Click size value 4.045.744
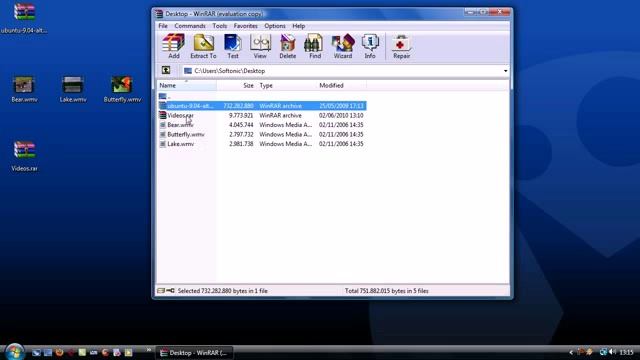This screenshot has height=360, width=640. [x=241, y=125]
